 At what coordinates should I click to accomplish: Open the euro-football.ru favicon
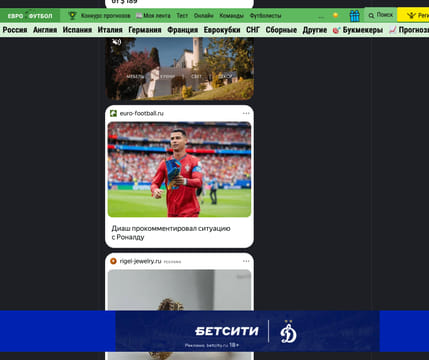(x=113, y=113)
